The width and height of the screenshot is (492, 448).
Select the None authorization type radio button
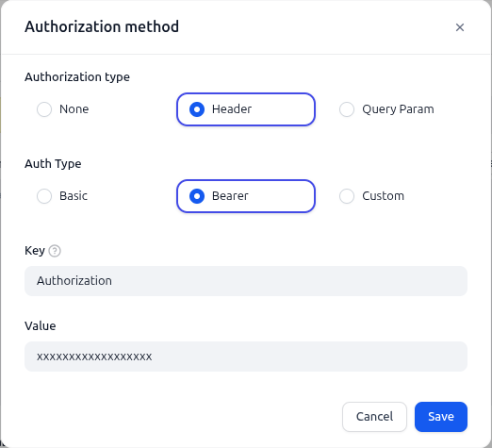click(x=44, y=109)
